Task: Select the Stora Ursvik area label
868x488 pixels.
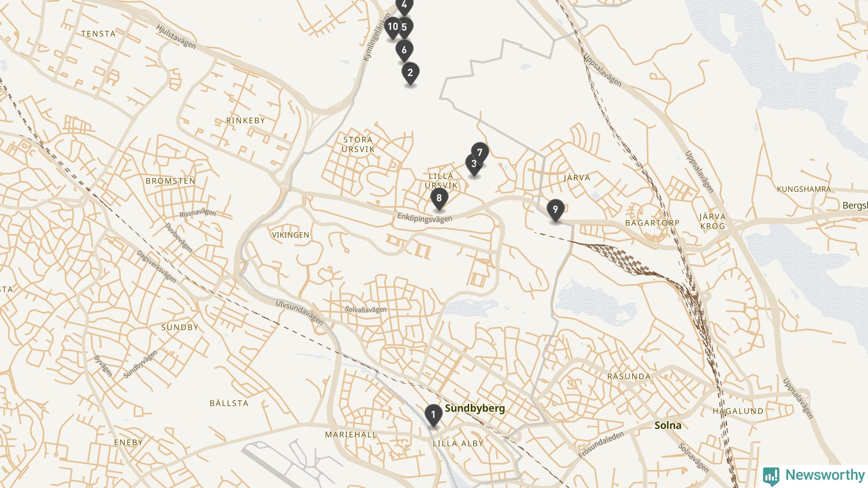Action: click(x=358, y=144)
